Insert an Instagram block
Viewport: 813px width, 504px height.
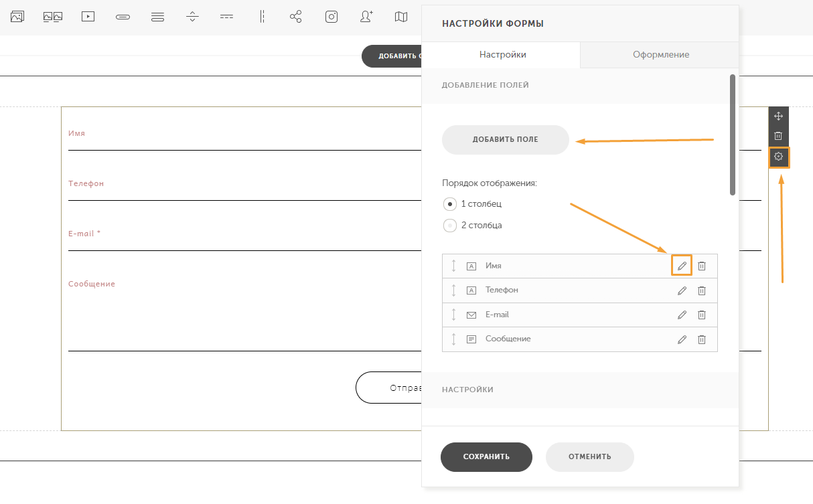[331, 17]
